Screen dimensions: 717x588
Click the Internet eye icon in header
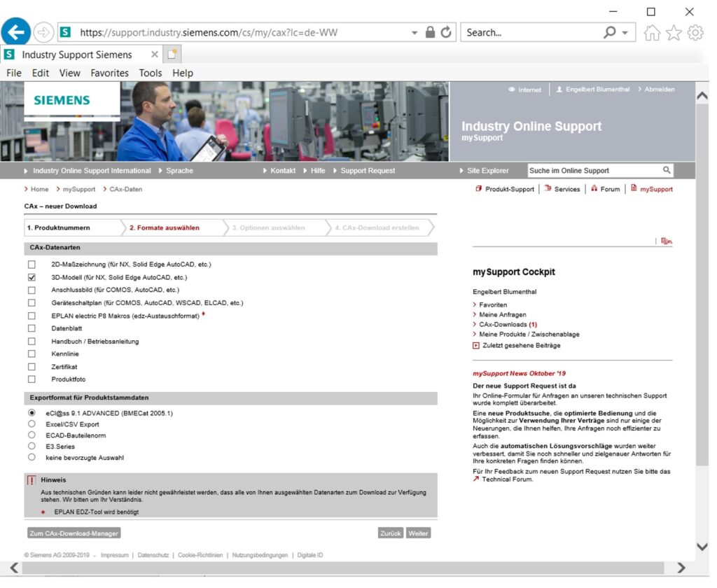point(512,90)
